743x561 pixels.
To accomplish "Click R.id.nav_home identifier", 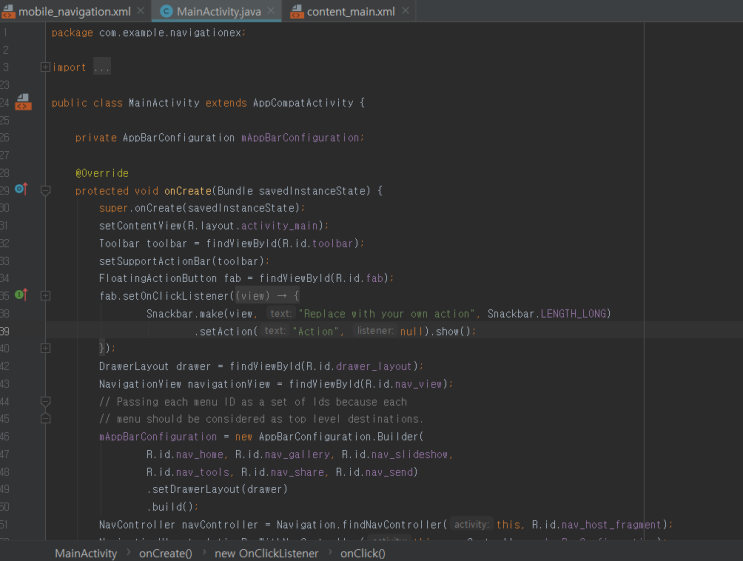I will point(184,455).
